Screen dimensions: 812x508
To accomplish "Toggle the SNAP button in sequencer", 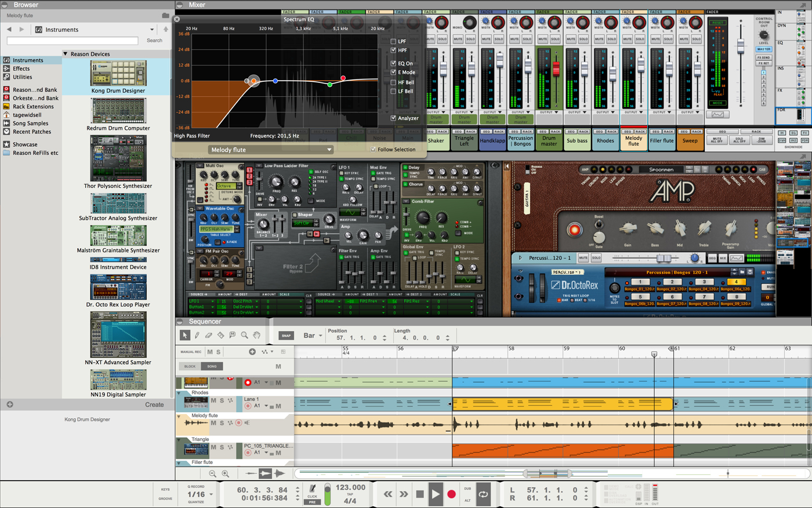I will point(286,336).
